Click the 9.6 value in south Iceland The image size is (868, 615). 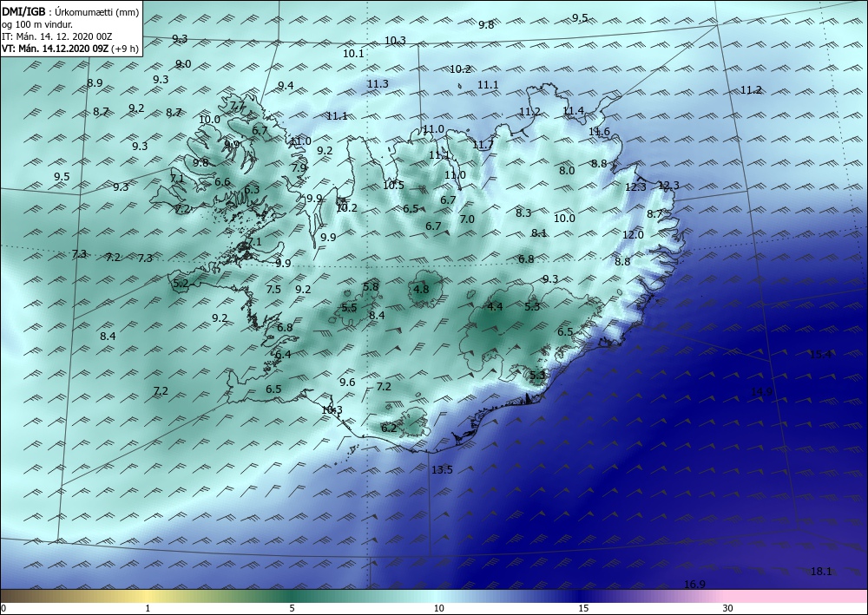347,383
